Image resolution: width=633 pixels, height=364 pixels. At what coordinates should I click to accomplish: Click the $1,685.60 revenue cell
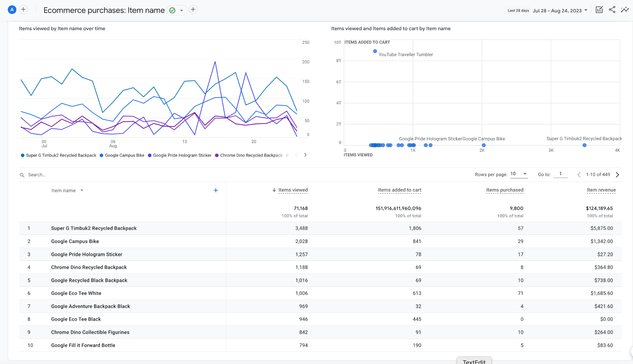pos(601,293)
